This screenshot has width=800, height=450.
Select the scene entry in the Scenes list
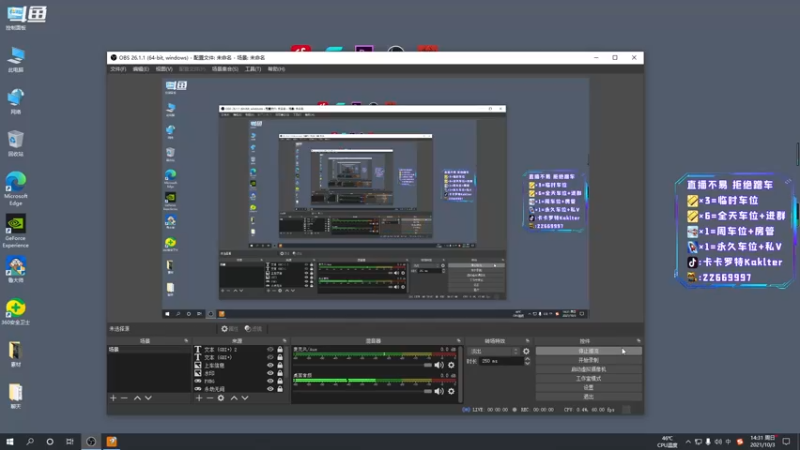click(149, 349)
